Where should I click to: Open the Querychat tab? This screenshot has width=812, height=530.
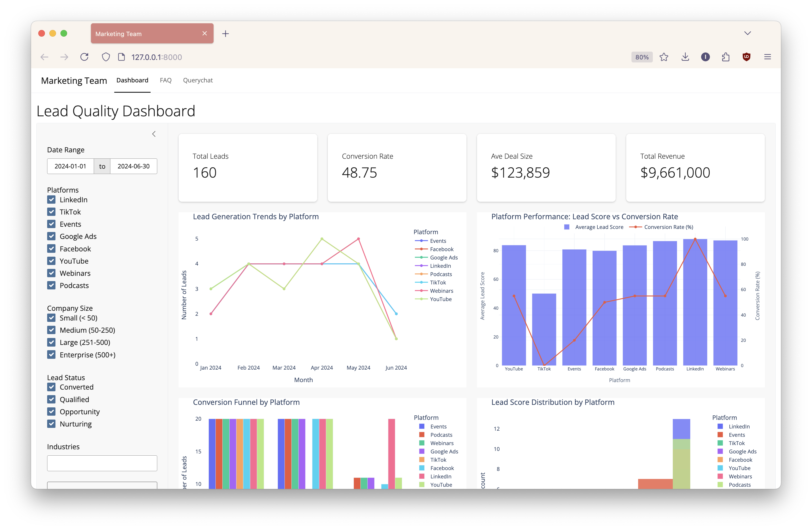pyautogui.click(x=197, y=80)
